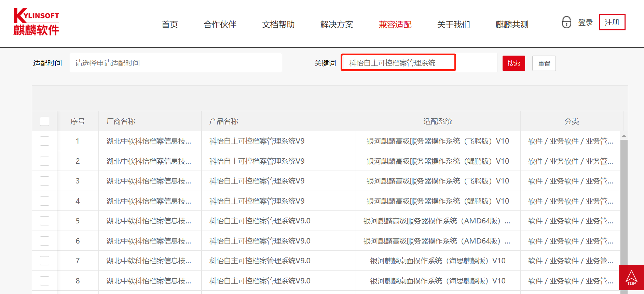This screenshot has width=644, height=294.
Task: Click the 序号 column header
Action: point(78,121)
